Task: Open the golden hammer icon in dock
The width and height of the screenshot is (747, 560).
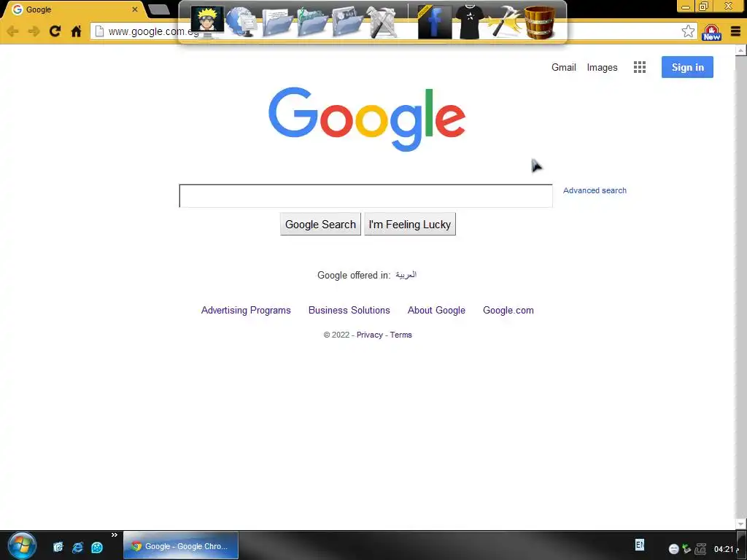Action: 505,22
